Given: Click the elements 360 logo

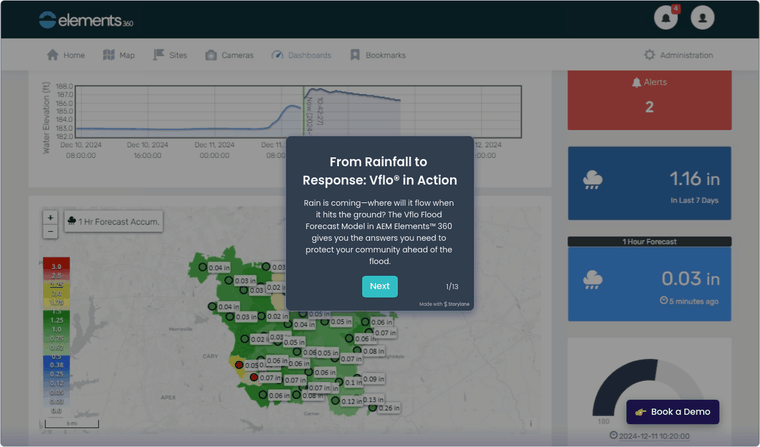Looking at the screenshot, I should tap(86, 20).
